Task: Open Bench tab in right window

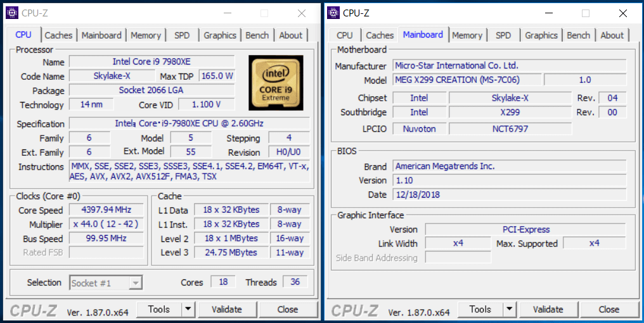Action: (578, 35)
